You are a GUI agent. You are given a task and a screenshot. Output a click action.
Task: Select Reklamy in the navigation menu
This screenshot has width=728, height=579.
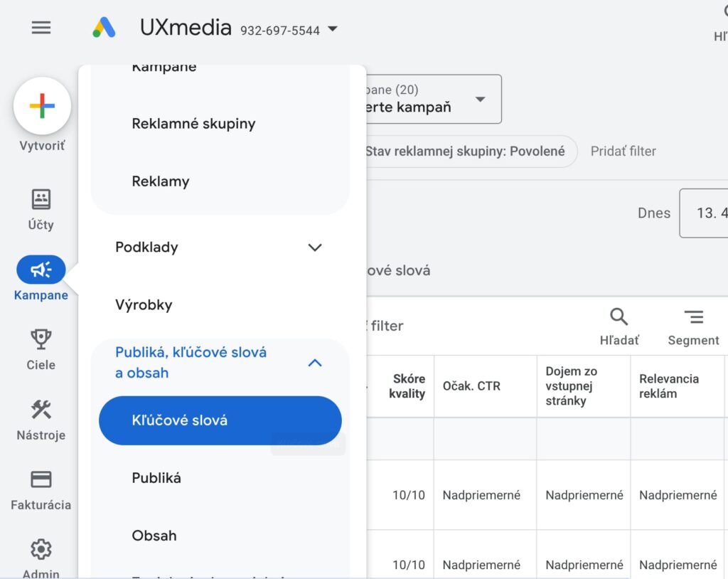coord(161,181)
